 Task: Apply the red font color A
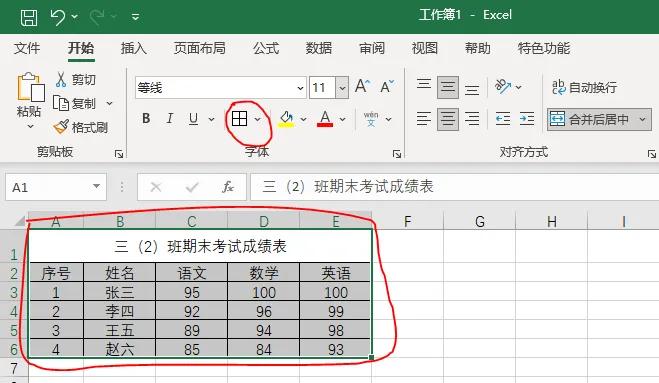tap(325, 119)
